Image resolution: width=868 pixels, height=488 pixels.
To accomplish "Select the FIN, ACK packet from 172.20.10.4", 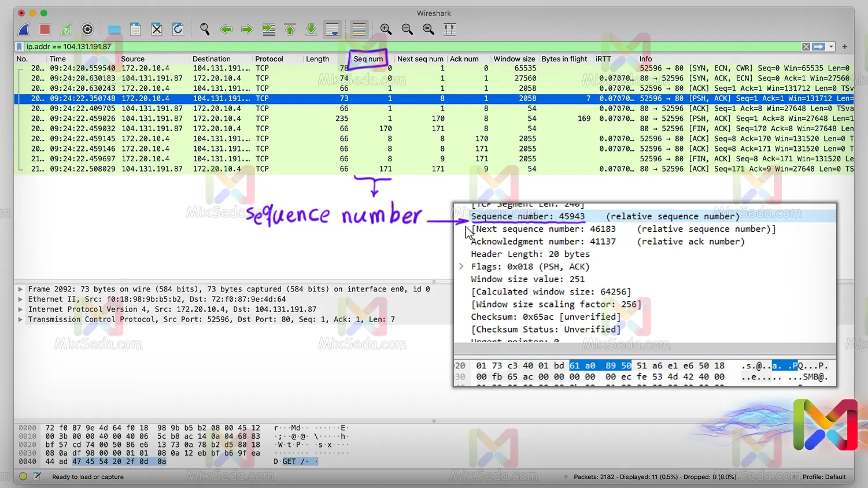I will point(405,159).
